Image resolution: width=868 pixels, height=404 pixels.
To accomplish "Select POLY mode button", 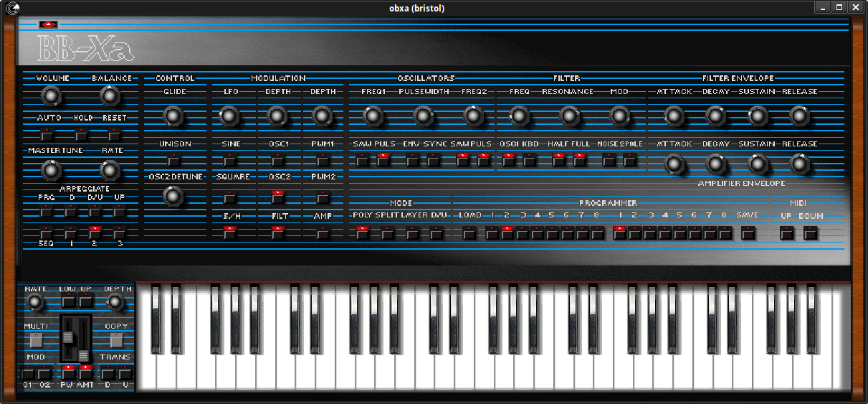I will (x=363, y=232).
